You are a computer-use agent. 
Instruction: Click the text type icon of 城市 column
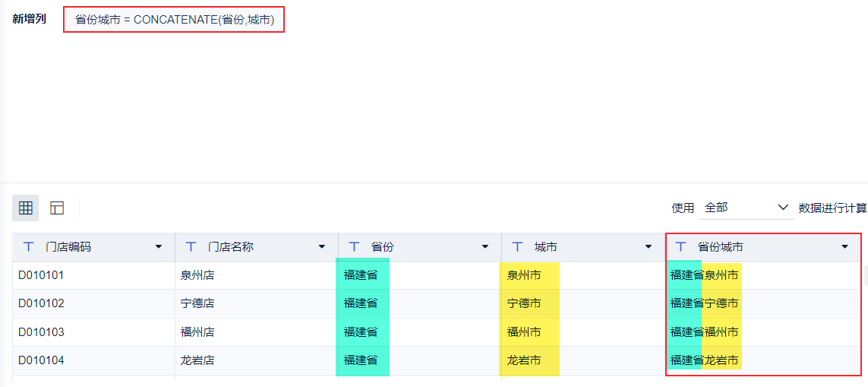pos(518,247)
